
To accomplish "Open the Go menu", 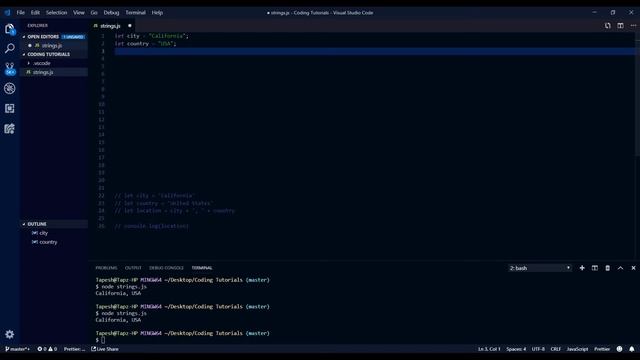I will coord(94,13).
